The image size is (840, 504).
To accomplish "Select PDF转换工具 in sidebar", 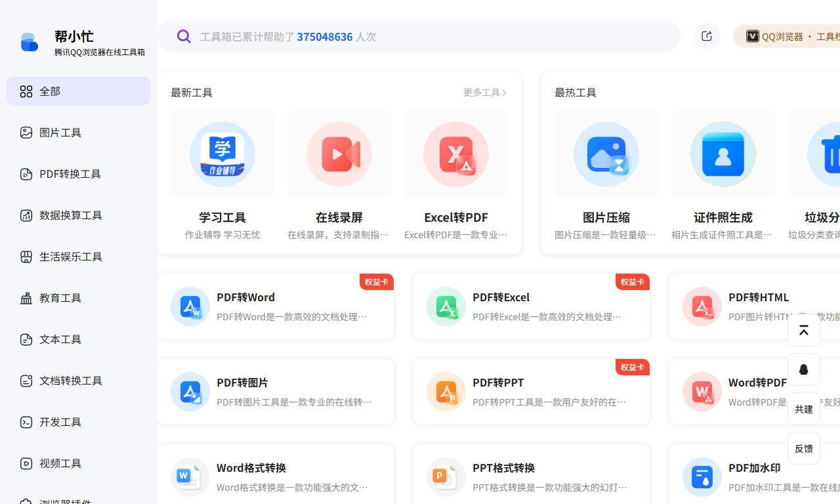I will [79, 174].
